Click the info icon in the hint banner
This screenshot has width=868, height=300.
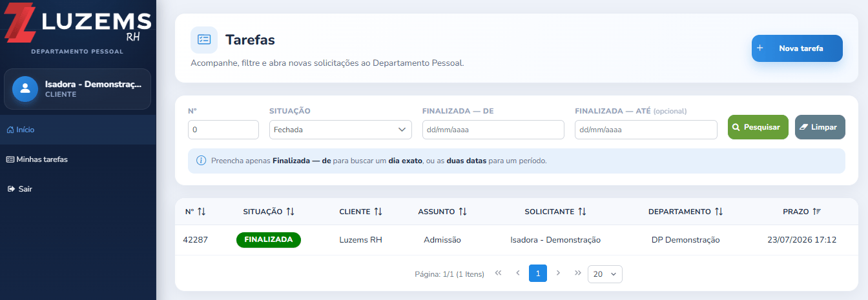[201, 161]
